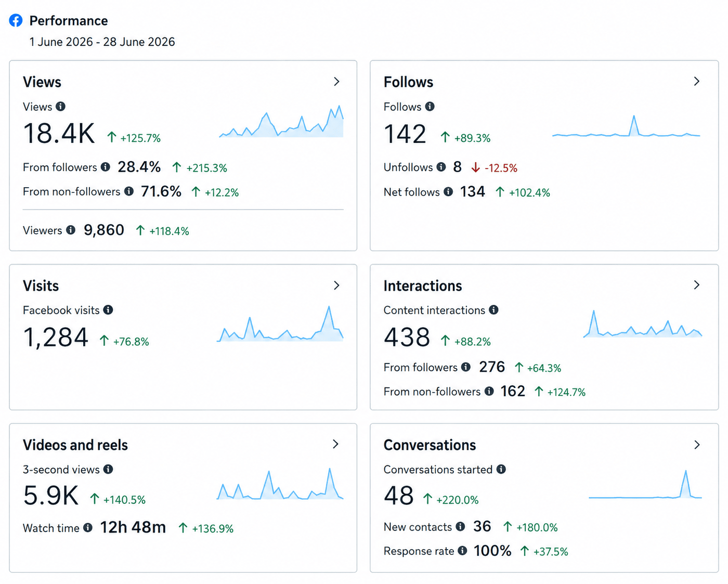Click the Conversations started sparkline chart
Screen dimensions: 728x584
(x=645, y=484)
